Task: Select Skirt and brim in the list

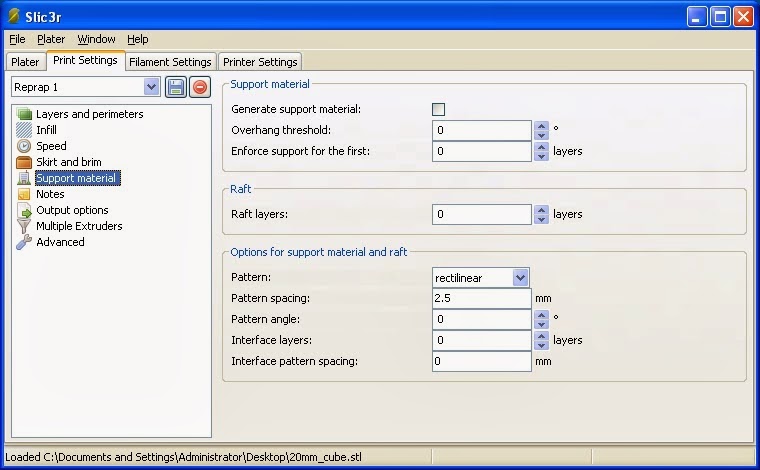Action: click(x=69, y=162)
